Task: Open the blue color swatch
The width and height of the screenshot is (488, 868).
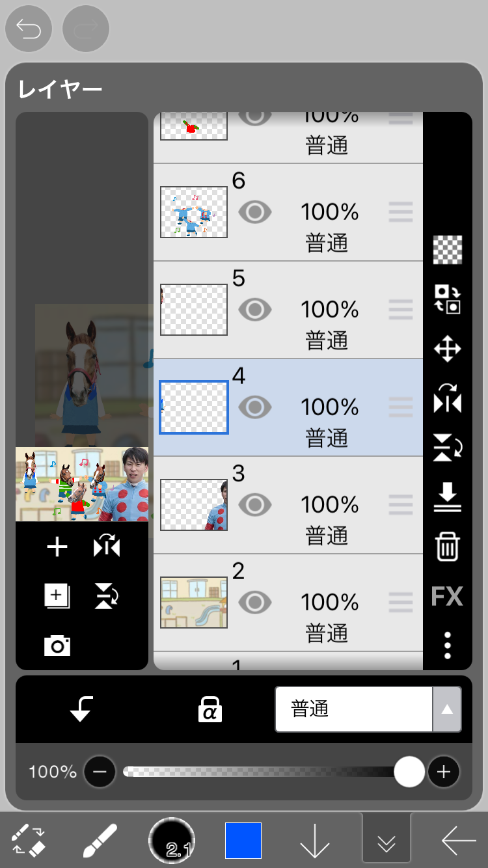Action: coord(243,841)
